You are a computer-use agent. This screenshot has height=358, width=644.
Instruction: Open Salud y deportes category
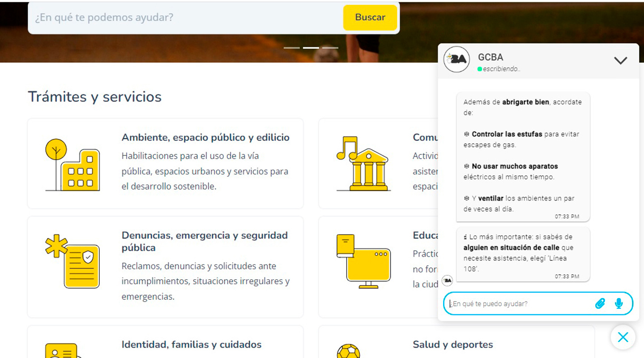(452, 345)
